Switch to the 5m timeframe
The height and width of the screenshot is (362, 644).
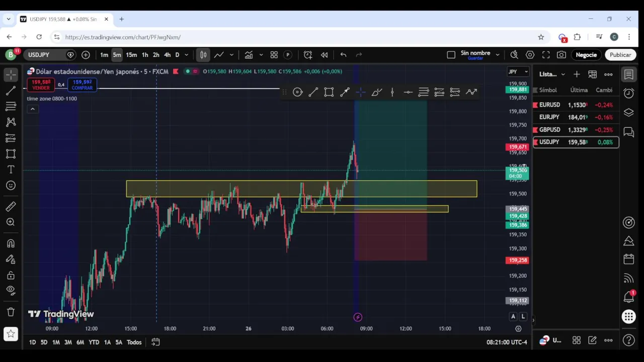117,55
